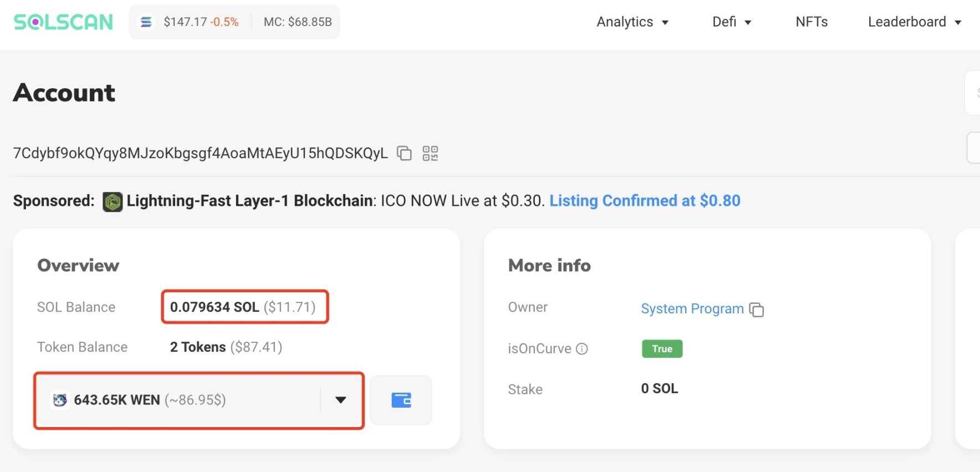Show the address QR code
The image size is (980, 472).
(430, 153)
